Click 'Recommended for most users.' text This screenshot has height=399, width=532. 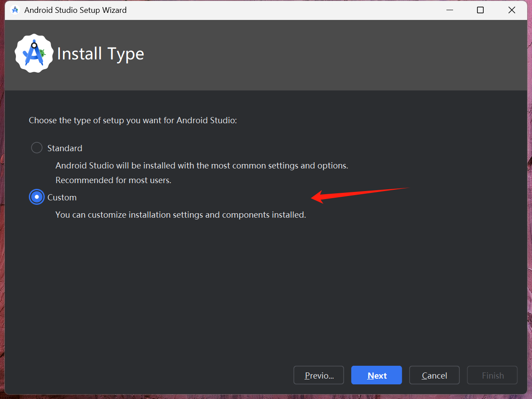pyautogui.click(x=113, y=180)
